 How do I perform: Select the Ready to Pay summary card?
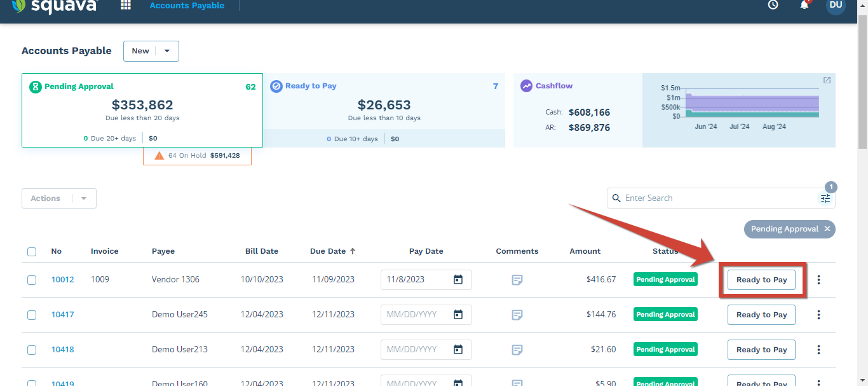pos(384,110)
